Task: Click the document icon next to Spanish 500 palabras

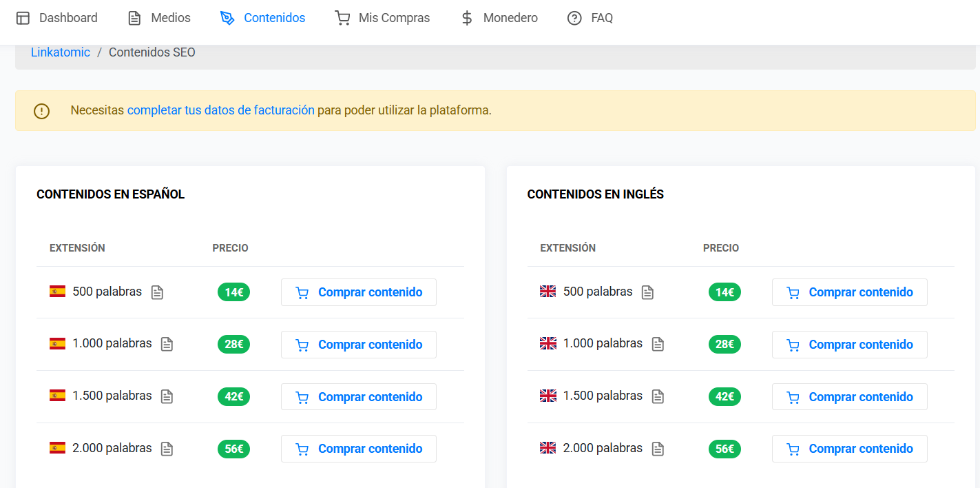Action: pyautogui.click(x=157, y=292)
